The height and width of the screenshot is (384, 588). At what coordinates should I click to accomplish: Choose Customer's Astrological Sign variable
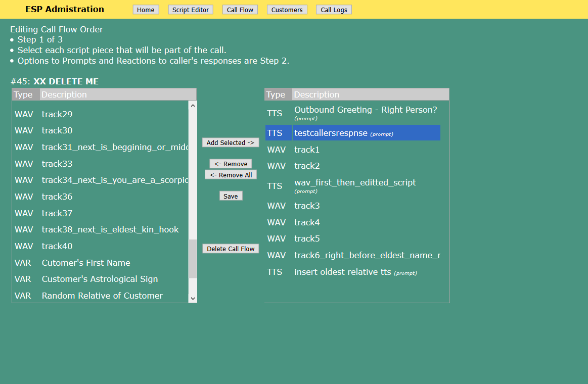[100, 279]
